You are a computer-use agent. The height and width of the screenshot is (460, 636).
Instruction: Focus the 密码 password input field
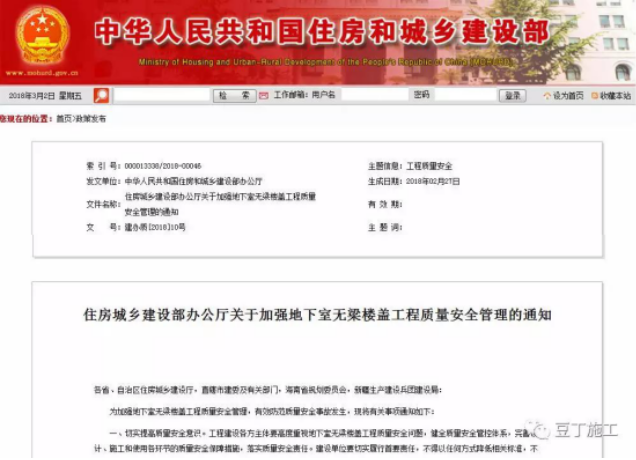pos(466,95)
